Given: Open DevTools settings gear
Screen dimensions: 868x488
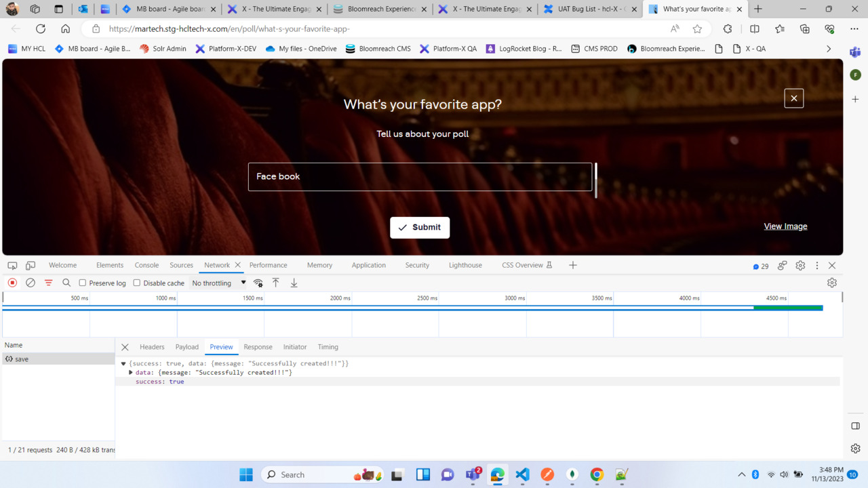Looking at the screenshot, I should coord(800,265).
